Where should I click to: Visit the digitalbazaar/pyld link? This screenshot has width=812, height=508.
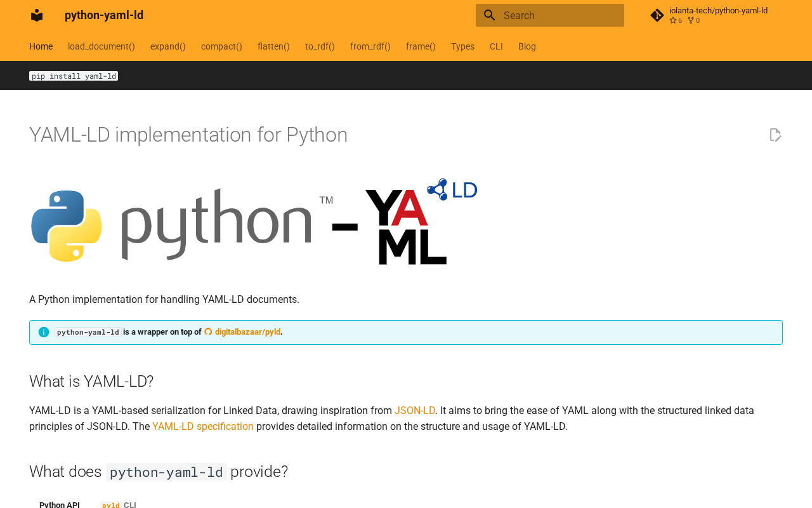247,332
